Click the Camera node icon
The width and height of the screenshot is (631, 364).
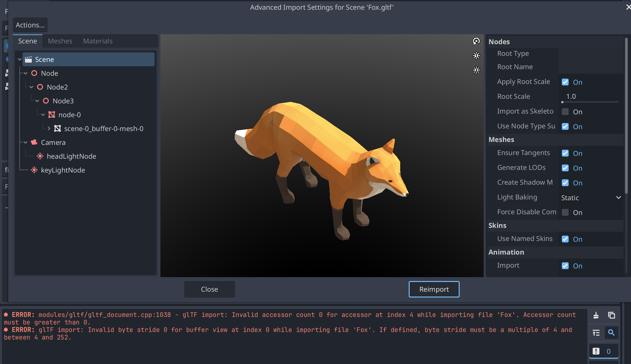click(34, 142)
